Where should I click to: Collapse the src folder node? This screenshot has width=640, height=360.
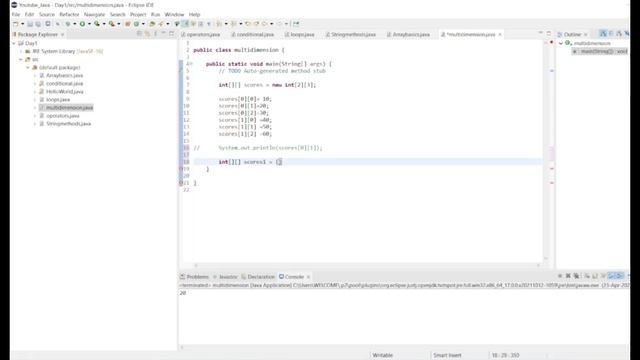21,60
